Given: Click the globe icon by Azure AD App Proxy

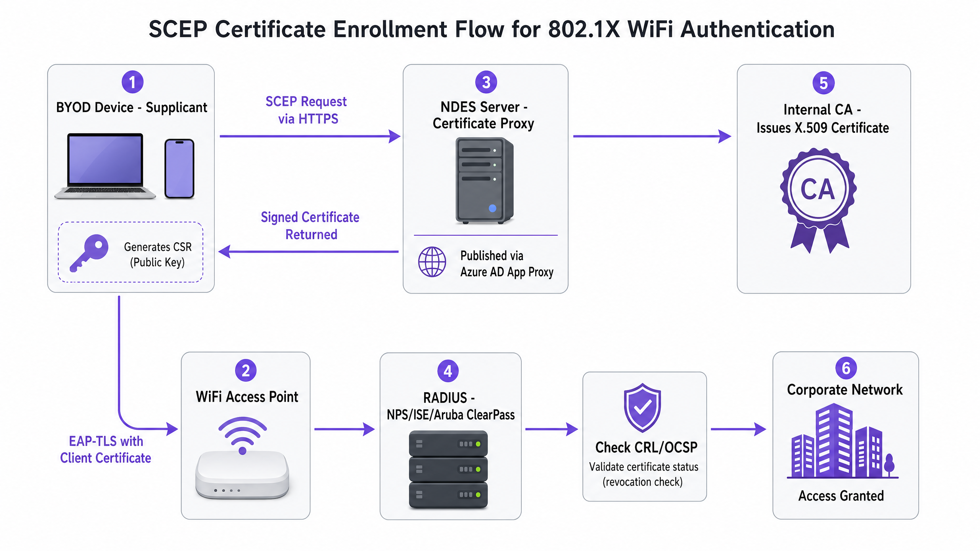Looking at the screenshot, I should (x=432, y=262).
